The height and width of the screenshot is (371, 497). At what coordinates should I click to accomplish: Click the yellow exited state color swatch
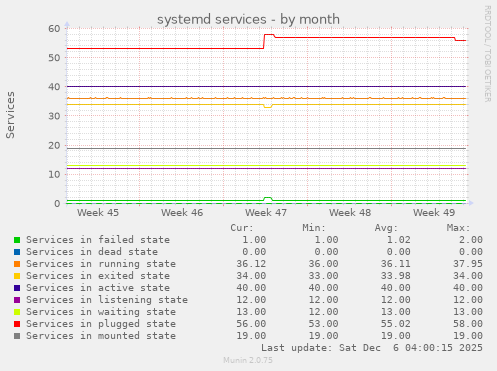click(x=17, y=276)
